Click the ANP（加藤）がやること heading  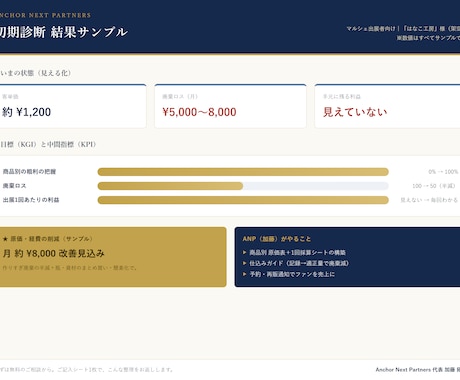pos(277,239)
